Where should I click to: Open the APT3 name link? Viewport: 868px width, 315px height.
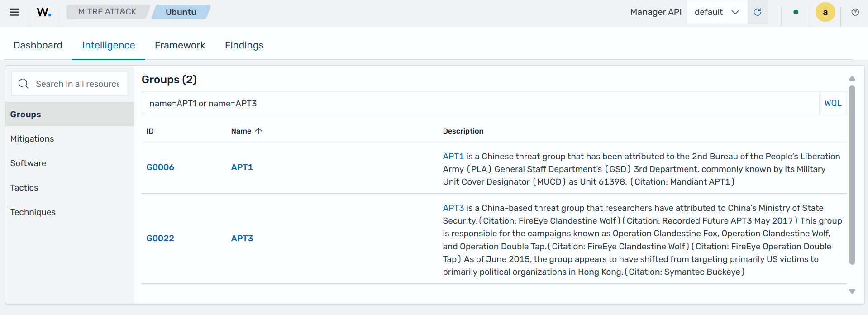pos(242,239)
